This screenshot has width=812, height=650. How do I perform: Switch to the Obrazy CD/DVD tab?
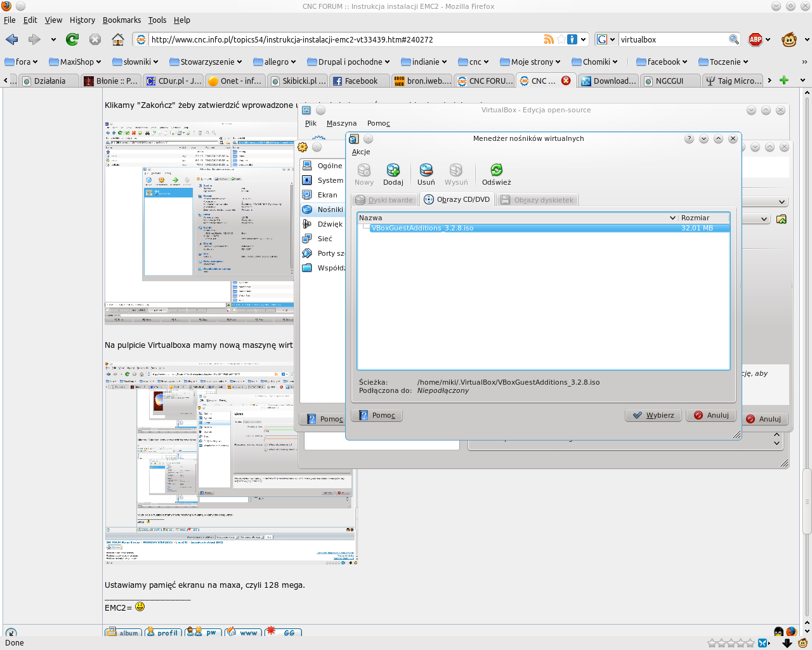tap(457, 199)
